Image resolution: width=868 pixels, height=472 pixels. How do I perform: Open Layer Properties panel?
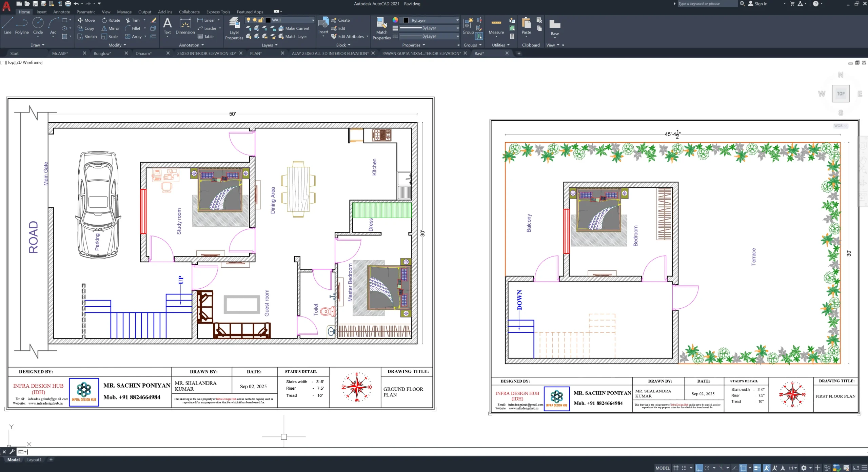[234, 28]
